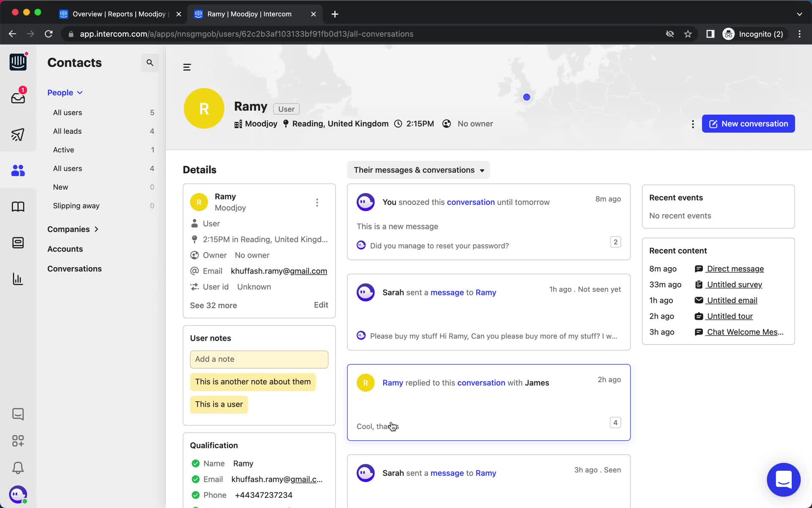Viewport: 812px width, 508px height.
Task: Open the three-dot menu in Details card
Action: tap(317, 203)
